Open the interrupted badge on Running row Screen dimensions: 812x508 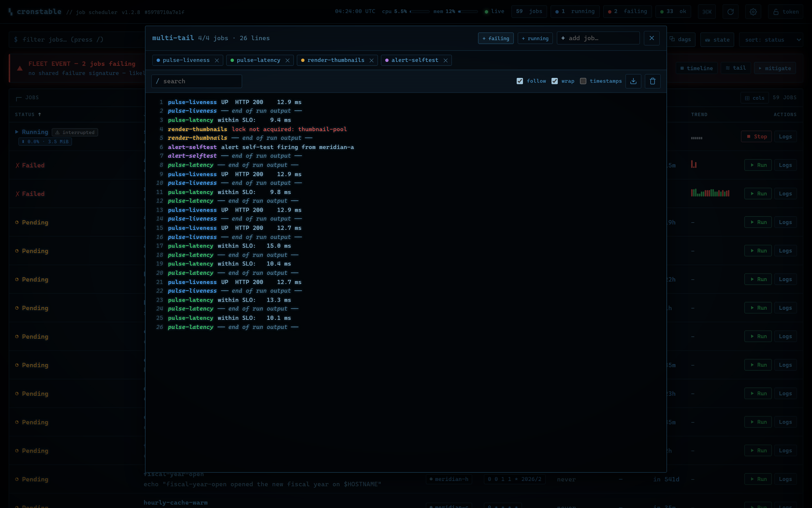(x=75, y=132)
